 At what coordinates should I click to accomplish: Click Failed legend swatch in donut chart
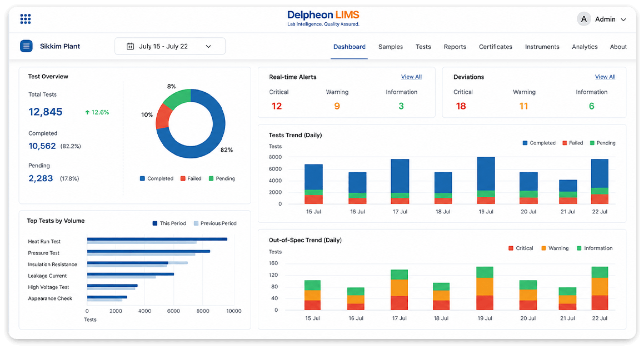183,178
